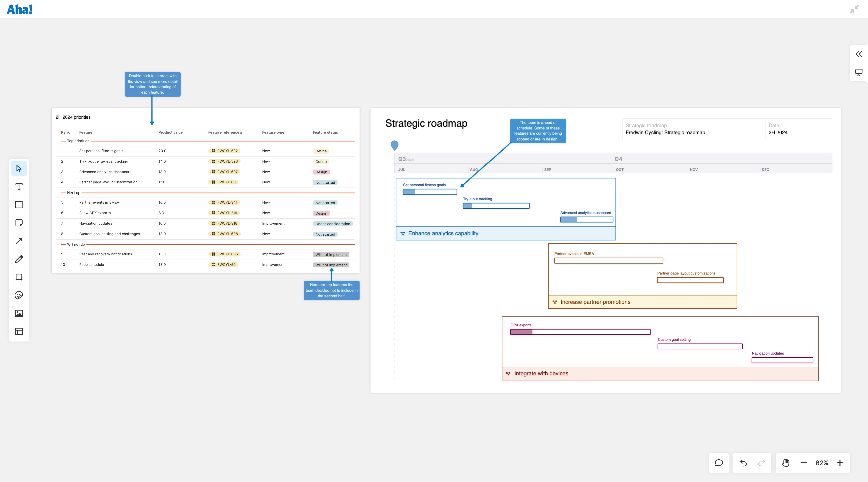The height and width of the screenshot is (482, 868).
Task: Zoom in with the plus button
Action: click(x=840, y=463)
